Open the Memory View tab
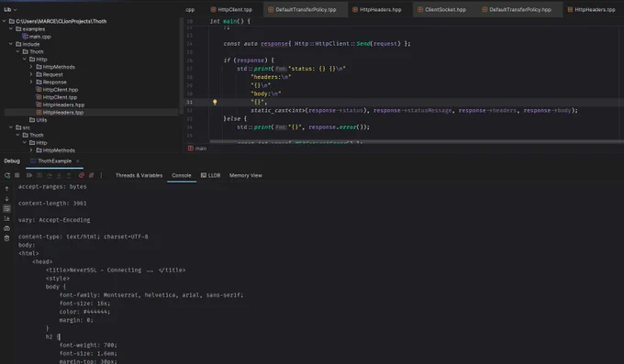 pyautogui.click(x=246, y=175)
